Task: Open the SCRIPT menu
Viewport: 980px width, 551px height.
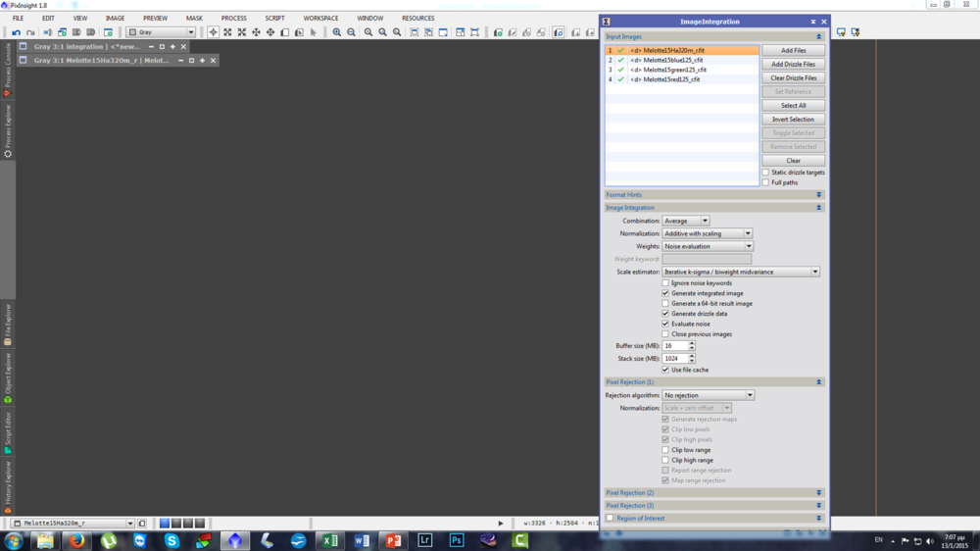Action: coord(274,18)
